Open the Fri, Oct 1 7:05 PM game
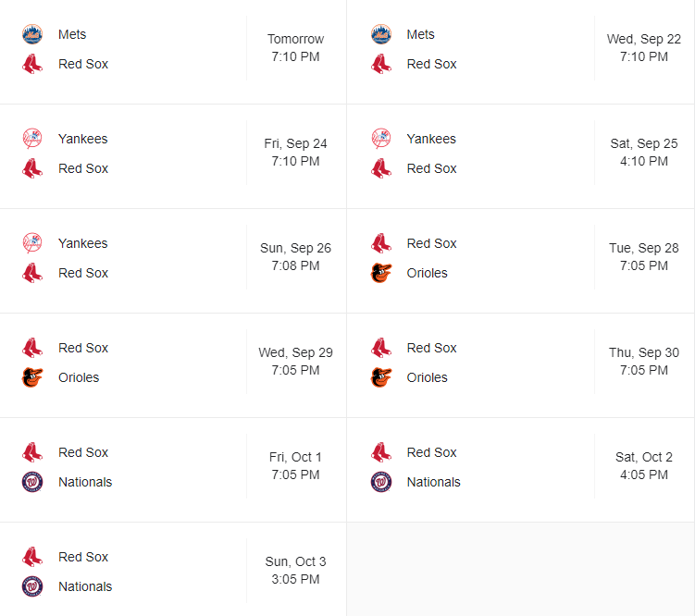The height and width of the screenshot is (616, 695). coord(295,466)
